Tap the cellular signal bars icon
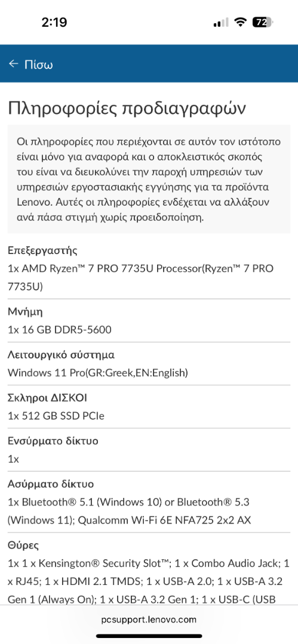 [x=220, y=23]
